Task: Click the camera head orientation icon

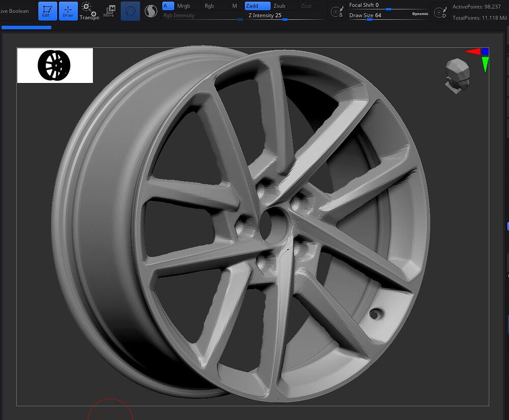Action: (458, 76)
